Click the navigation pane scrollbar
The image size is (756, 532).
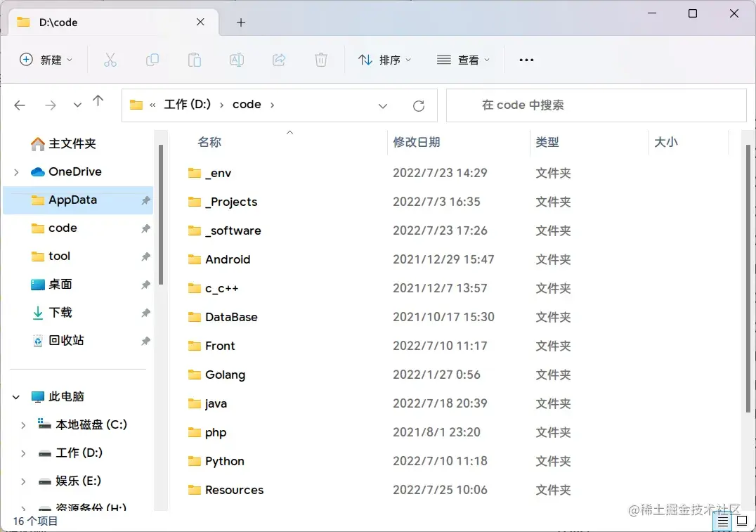click(x=161, y=214)
